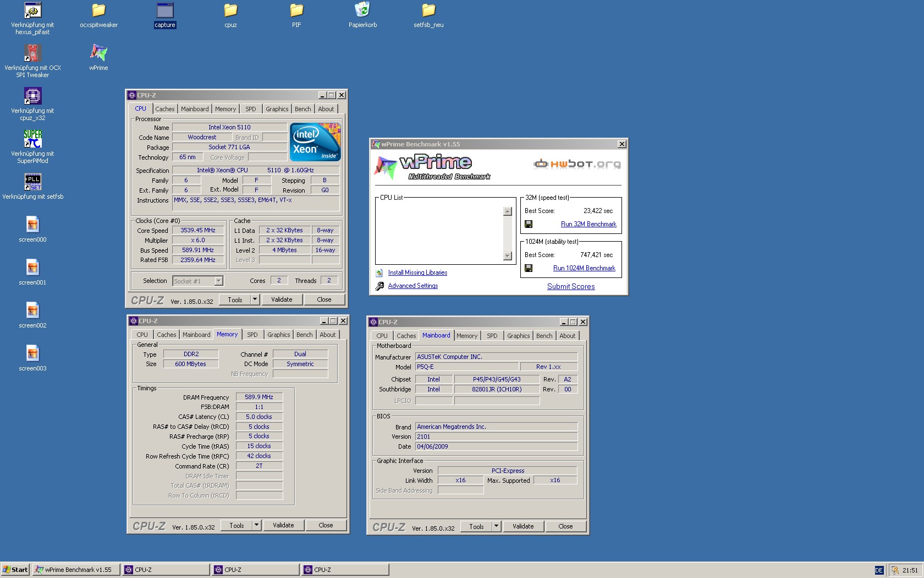924x578 pixels.
Task: Open Install Missing Libraries link
Action: coord(417,272)
